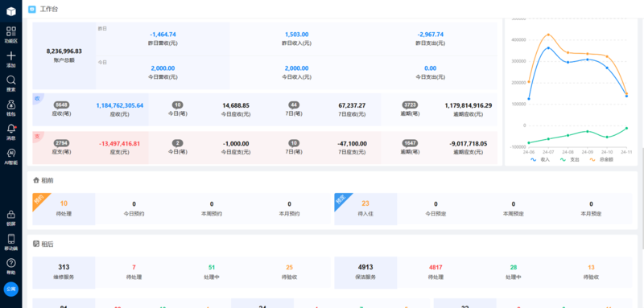Click the orange 25 待验收 count
Screen dimensions: 644x308
pos(289,268)
